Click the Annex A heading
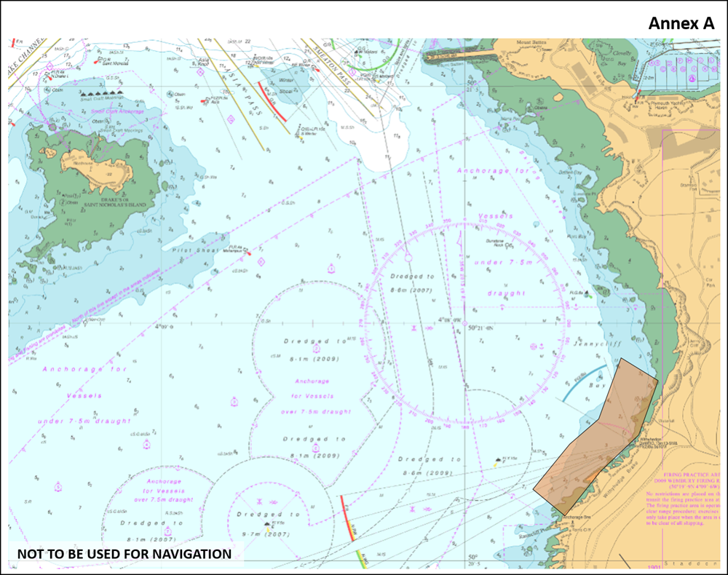The height and width of the screenshot is (575, 728). pyautogui.click(x=681, y=23)
